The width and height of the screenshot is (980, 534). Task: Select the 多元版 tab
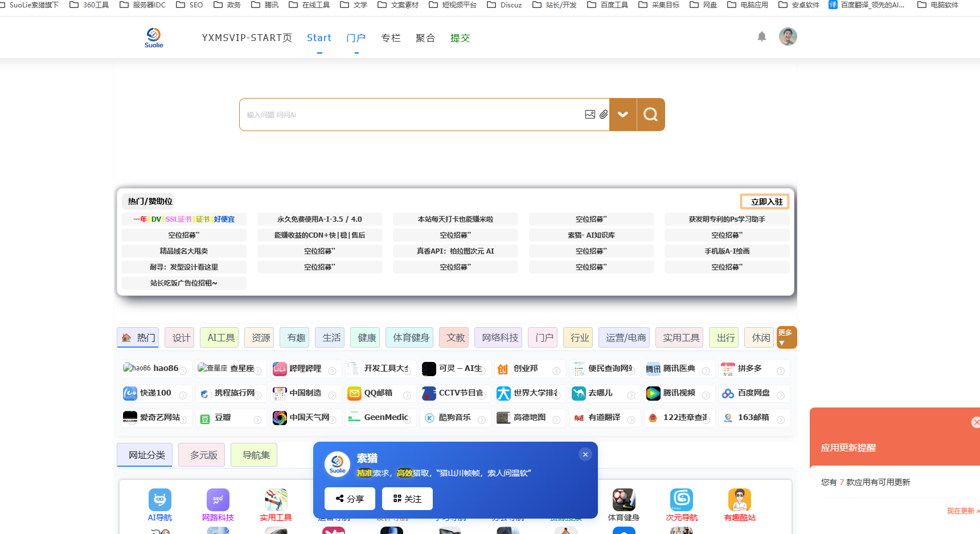click(x=202, y=455)
